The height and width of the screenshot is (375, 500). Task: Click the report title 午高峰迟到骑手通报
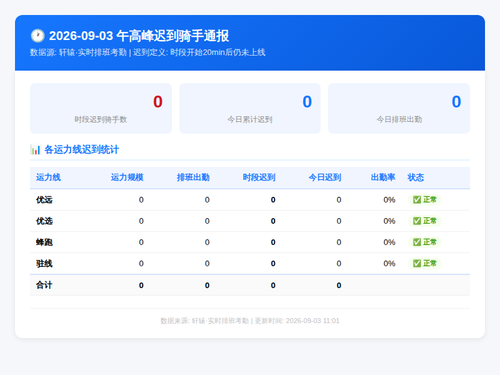tap(173, 36)
